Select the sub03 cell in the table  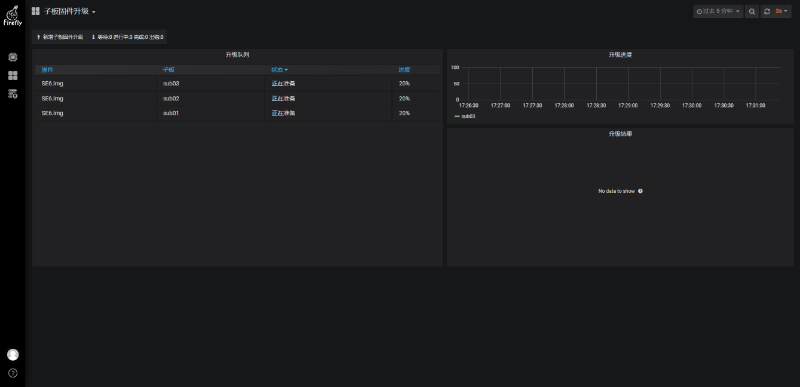210,83
